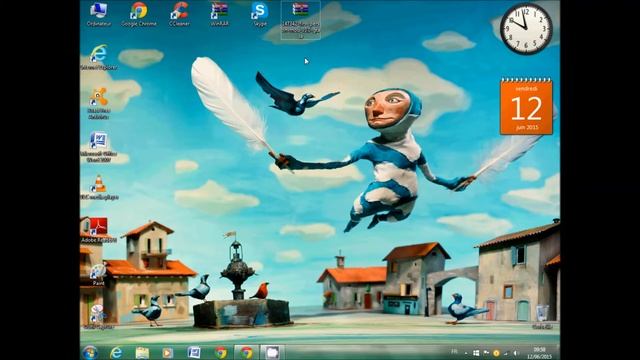Screen dimensions: 640x360
Task: Open the network status tray icon
Action: click(x=506, y=353)
